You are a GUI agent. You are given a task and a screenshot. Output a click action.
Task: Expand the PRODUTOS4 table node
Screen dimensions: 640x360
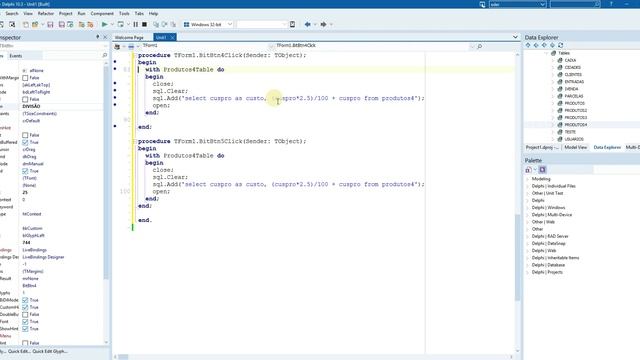tap(553, 125)
